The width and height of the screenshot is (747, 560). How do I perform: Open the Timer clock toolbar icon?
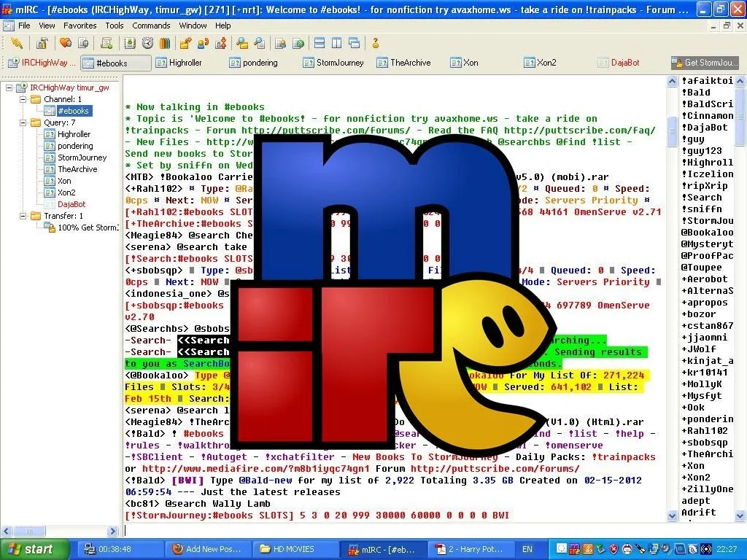pyautogui.click(x=147, y=43)
